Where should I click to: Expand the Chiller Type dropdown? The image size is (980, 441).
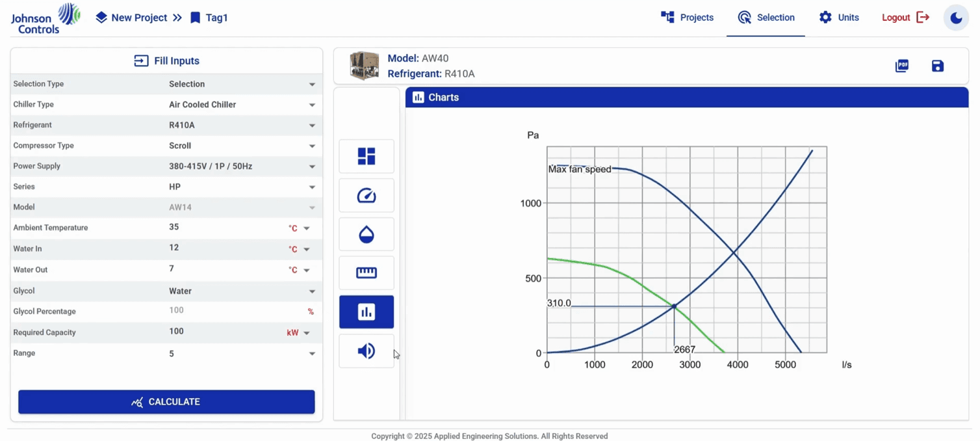point(240,105)
